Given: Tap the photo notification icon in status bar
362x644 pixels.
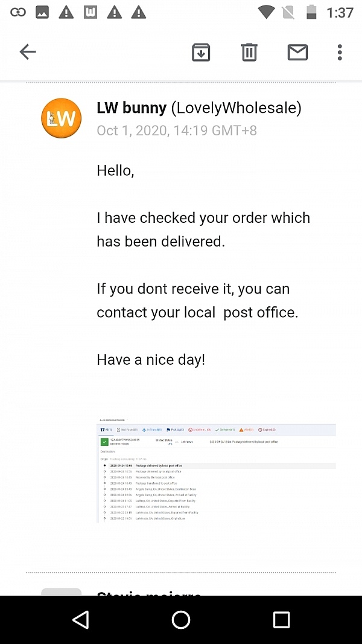Looking at the screenshot, I should (x=42, y=12).
